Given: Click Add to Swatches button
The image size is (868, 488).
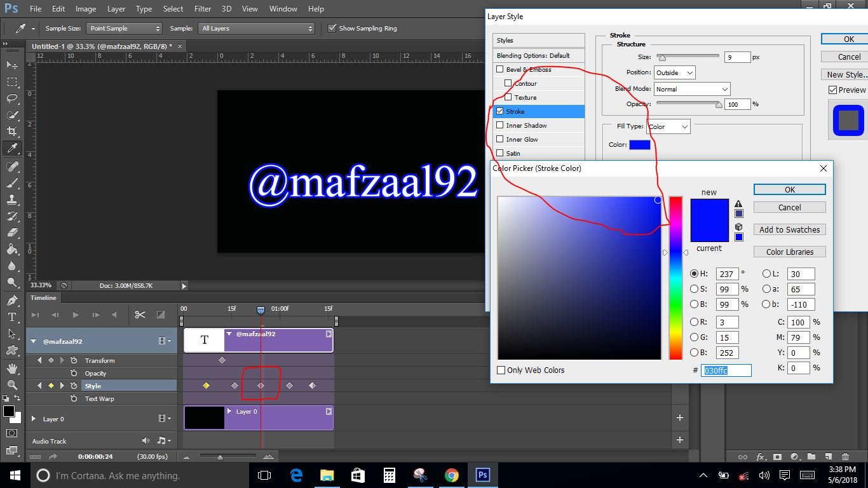Looking at the screenshot, I should (x=790, y=229).
